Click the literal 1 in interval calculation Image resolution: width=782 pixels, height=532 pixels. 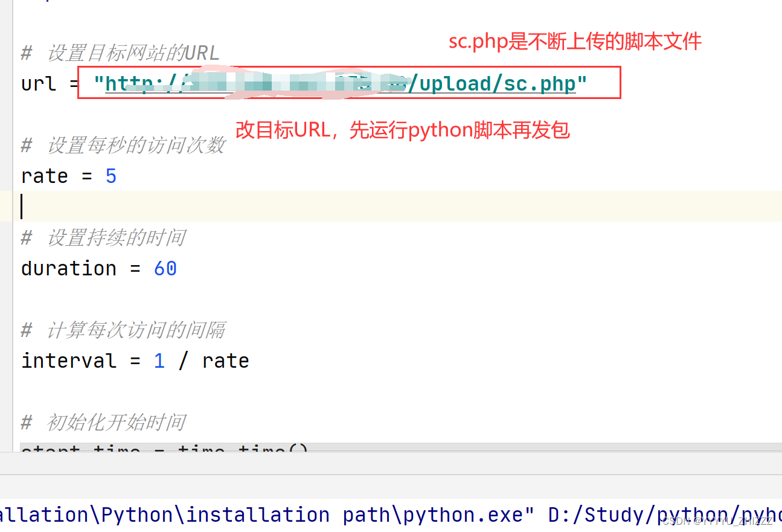(x=158, y=361)
